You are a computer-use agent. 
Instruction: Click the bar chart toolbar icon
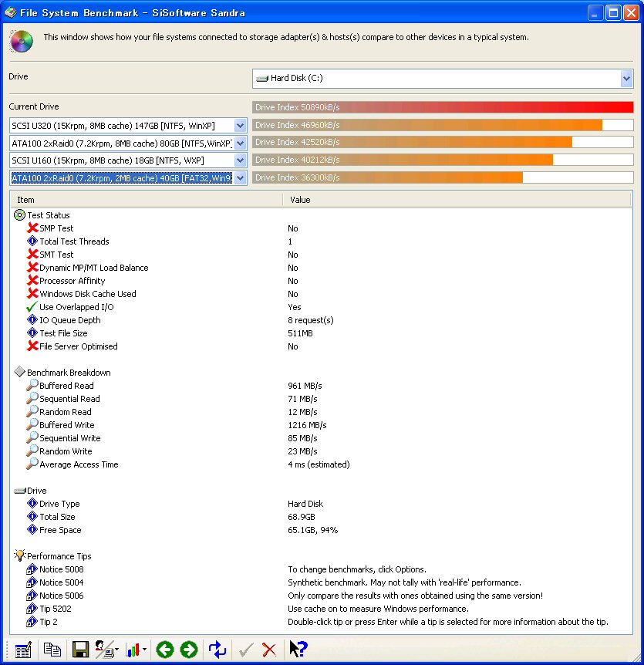[x=133, y=650]
